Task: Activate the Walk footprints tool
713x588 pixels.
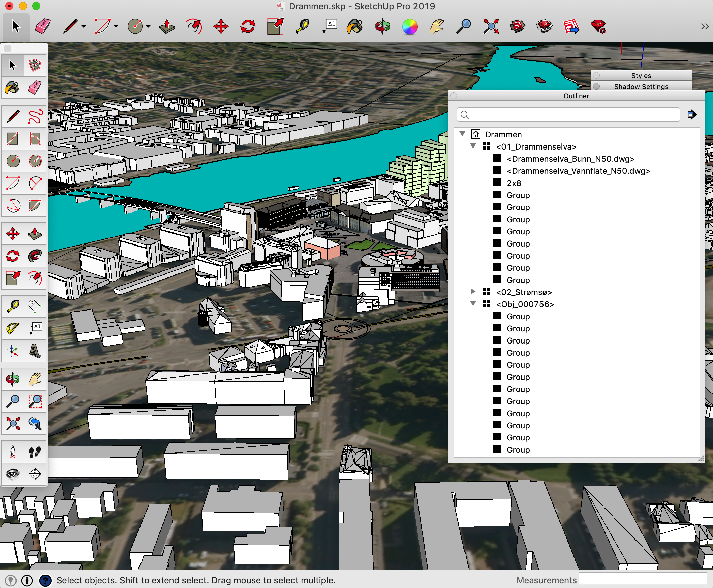Action: pyautogui.click(x=35, y=452)
